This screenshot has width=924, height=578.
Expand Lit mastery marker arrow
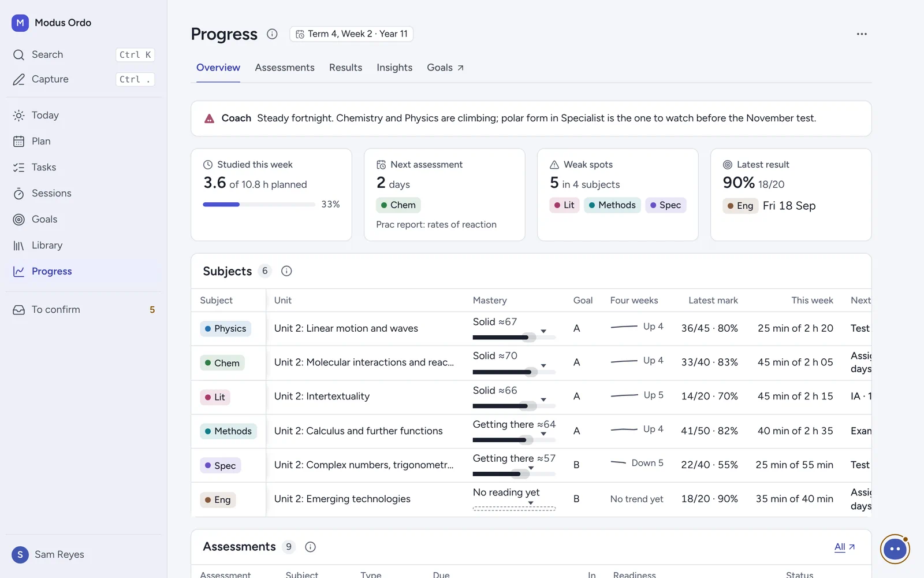click(543, 400)
